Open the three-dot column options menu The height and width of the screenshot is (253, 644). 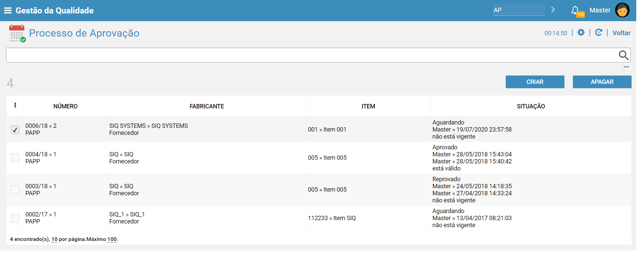15,105
